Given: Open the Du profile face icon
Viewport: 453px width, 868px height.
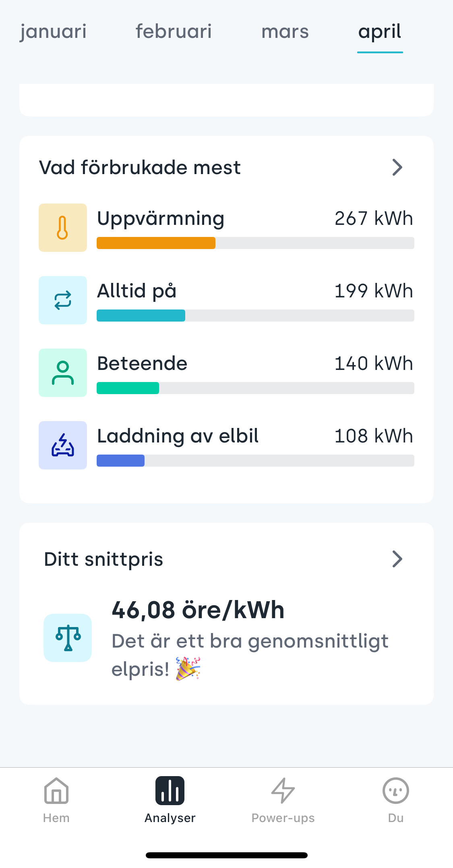Looking at the screenshot, I should click(x=395, y=791).
